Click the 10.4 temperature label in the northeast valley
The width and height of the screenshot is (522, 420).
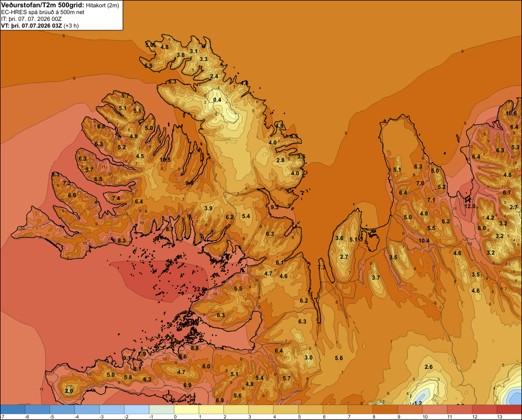424,241
